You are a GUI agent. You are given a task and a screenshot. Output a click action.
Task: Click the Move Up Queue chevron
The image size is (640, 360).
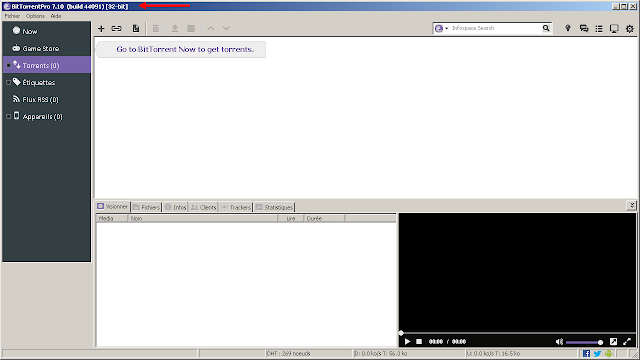coord(210,28)
